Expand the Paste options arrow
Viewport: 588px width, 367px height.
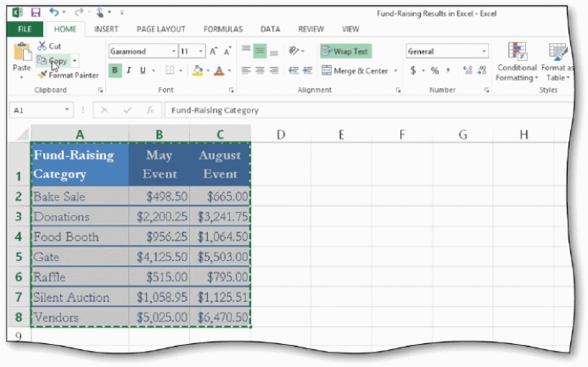22,77
